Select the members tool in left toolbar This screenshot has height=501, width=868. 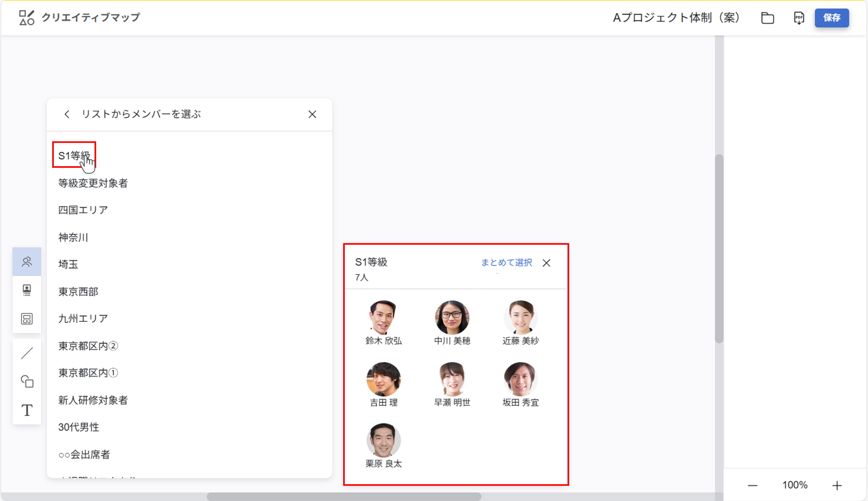27,262
